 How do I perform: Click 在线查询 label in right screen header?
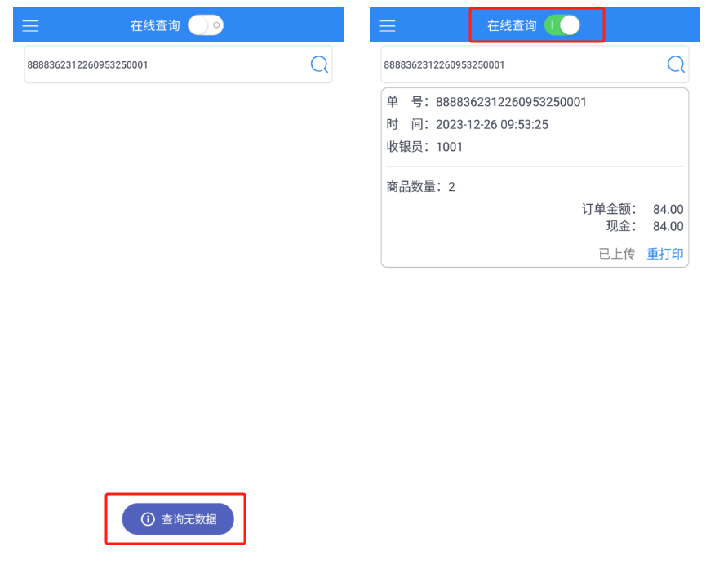point(512,25)
